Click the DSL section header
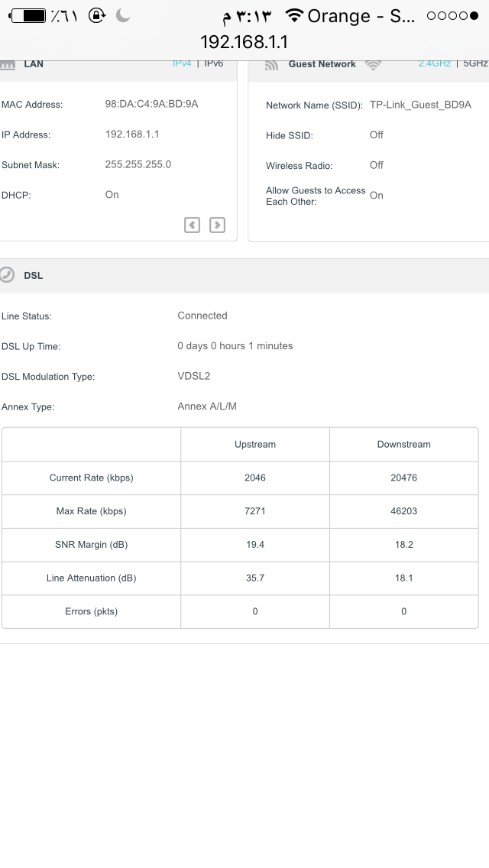The image size is (489, 868). [x=244, y=276]
